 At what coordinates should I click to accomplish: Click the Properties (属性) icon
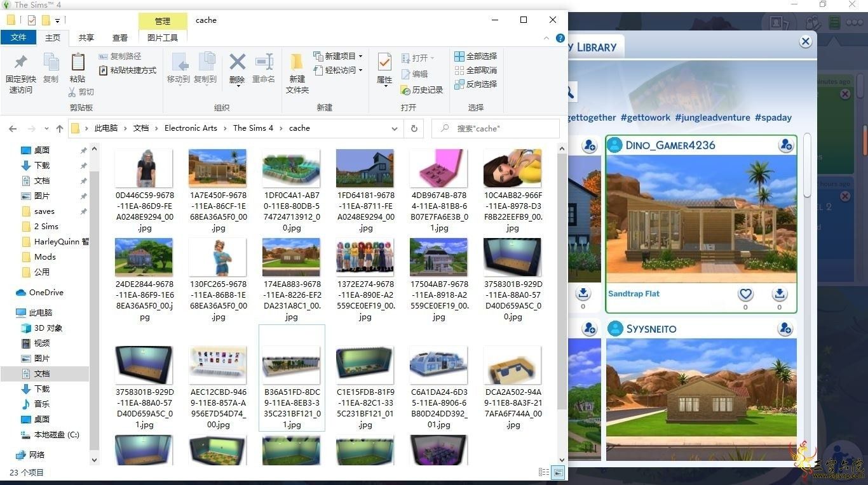point(384,62)
